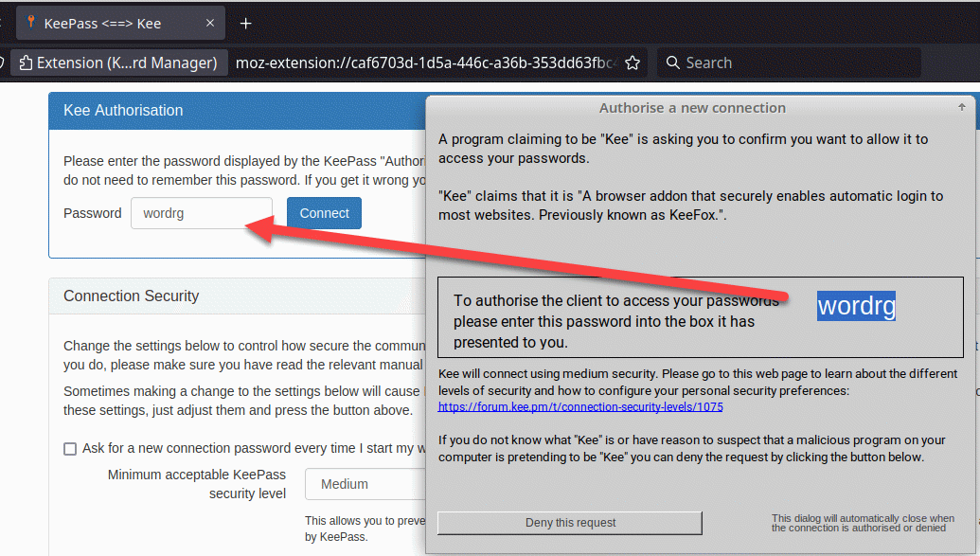Click the extension puzzle-piece icon in address bar
Viewport: 980px width, 556px height.
tap(26, 63)
